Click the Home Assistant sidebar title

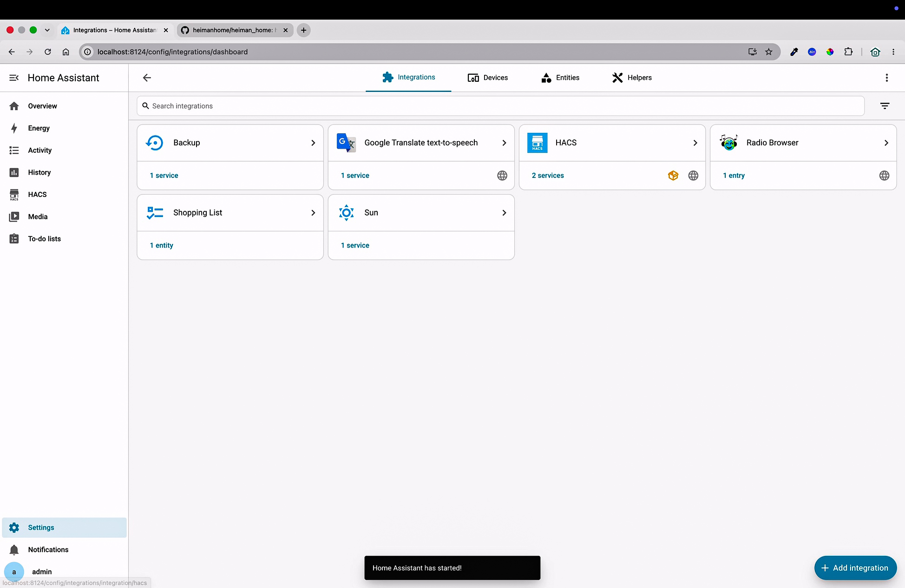(64, 78)
